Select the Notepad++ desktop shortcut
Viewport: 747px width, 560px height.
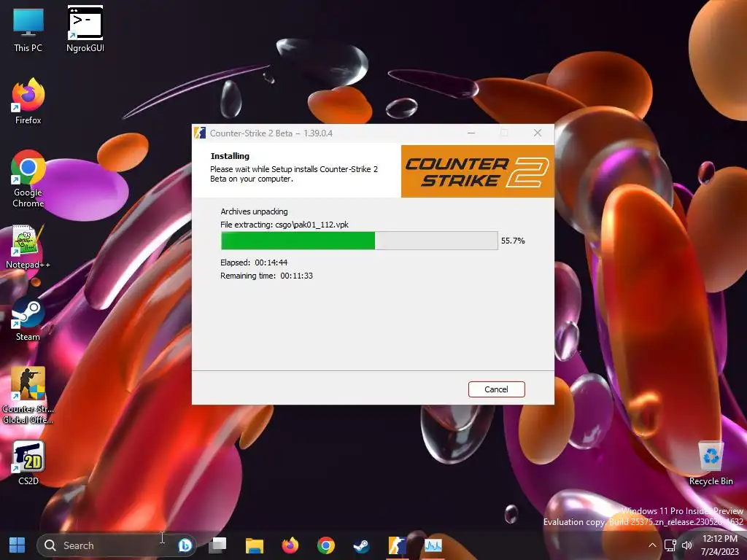(28, 246)
